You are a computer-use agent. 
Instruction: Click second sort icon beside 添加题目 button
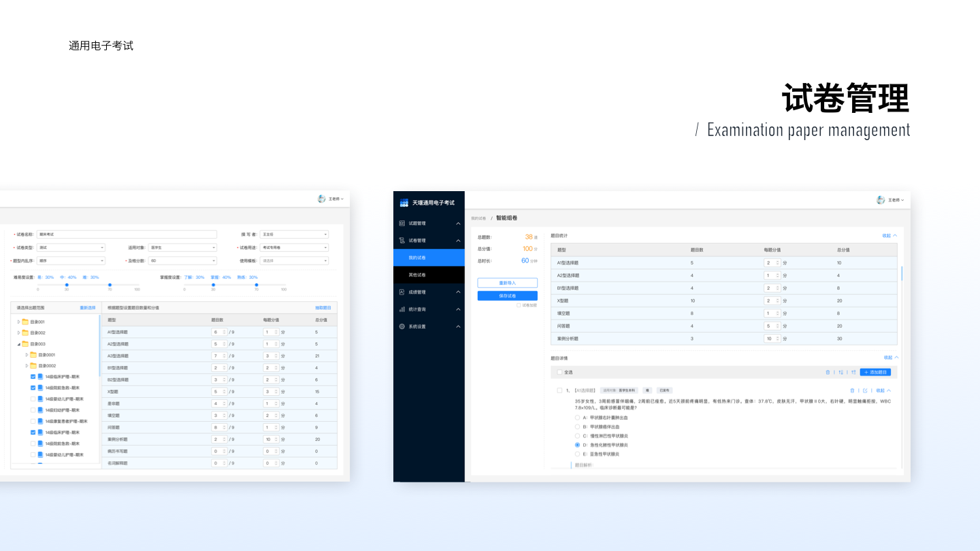(x=853, y=372)
